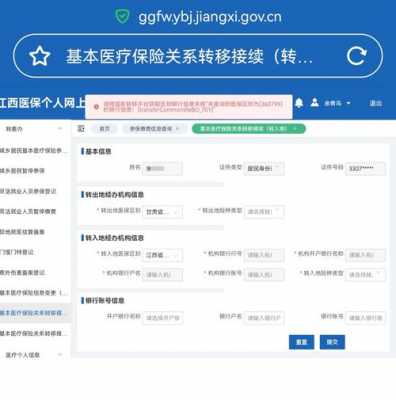Click the 退出 logout link
Screen dimensions: 396x400
pos(375,103)
